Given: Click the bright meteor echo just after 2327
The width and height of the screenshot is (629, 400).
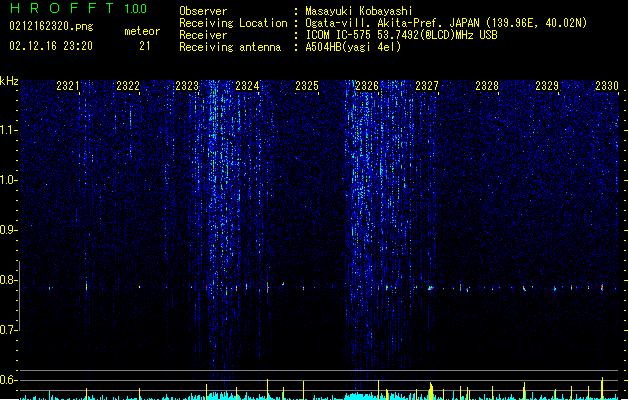Looking at the screenshot, I should (431, 288).
